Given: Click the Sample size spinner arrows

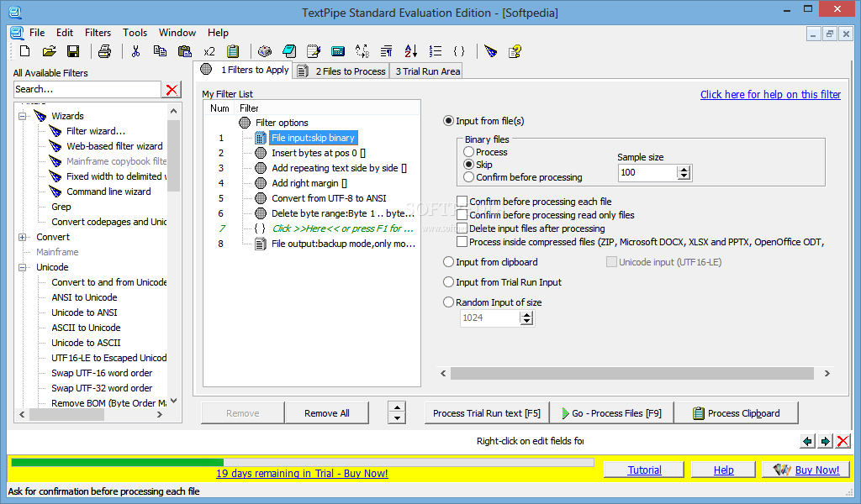Looking at the screenshot, I should click(684, 173).
